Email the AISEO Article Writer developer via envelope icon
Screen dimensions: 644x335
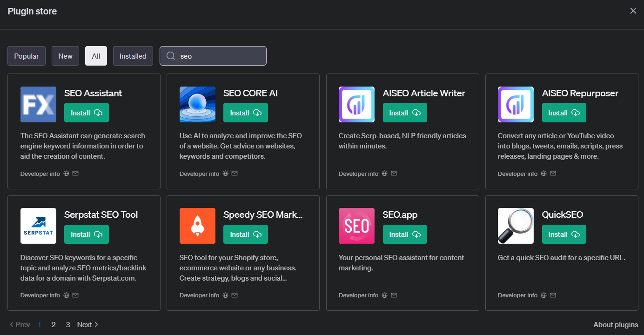394,174
